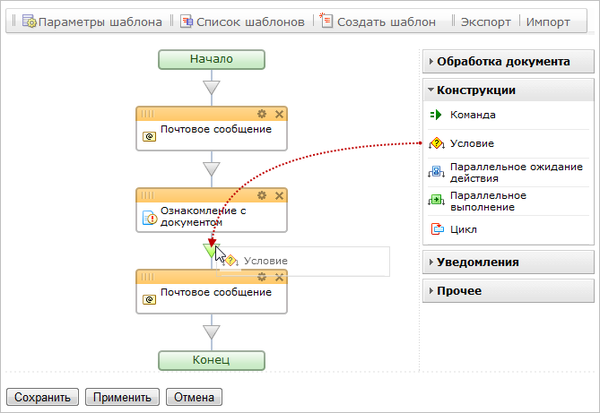Collapse the Конструкции section
Image resolution: width=600 pixels, height=413 pixels.
pos(476,90)
